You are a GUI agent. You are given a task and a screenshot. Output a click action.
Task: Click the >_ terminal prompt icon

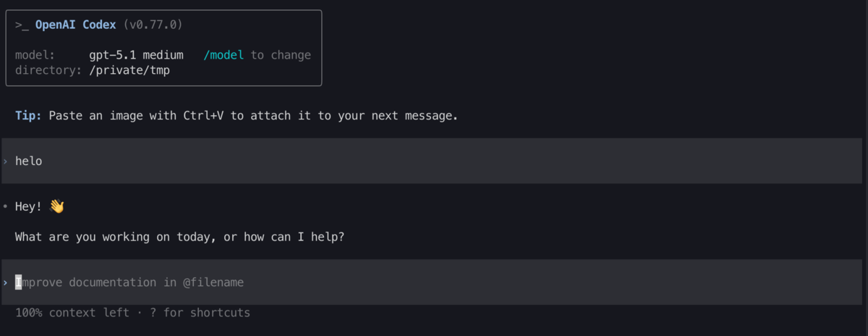click(x=22, y=25)
